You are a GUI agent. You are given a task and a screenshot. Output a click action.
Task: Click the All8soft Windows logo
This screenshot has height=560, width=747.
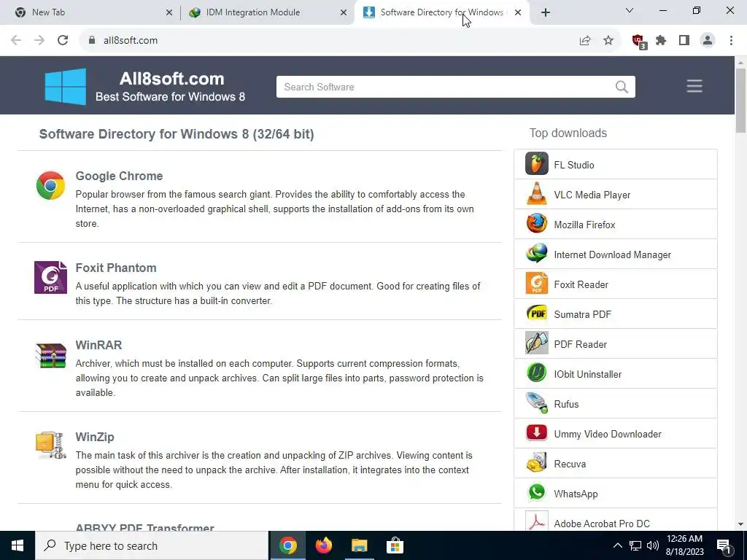[x=65, y=86]
